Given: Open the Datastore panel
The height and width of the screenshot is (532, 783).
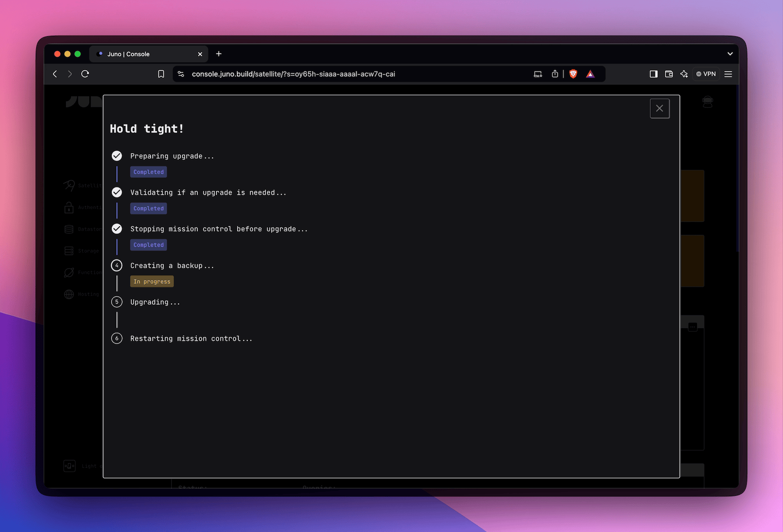Looking at the screenshot, I should click(x=85, y=229).
